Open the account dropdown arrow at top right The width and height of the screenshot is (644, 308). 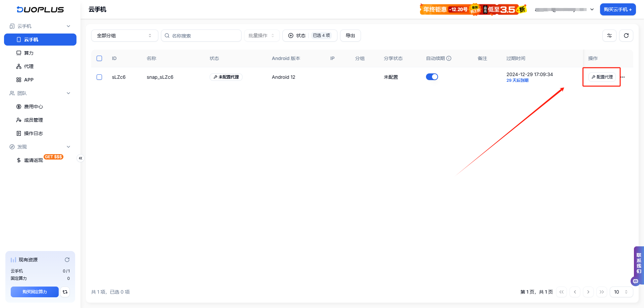(592, 9)
